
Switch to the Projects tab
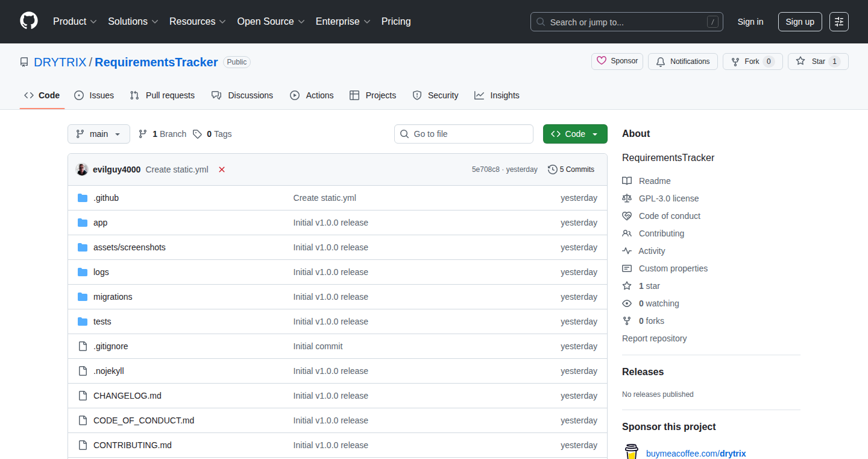(373, 95)
